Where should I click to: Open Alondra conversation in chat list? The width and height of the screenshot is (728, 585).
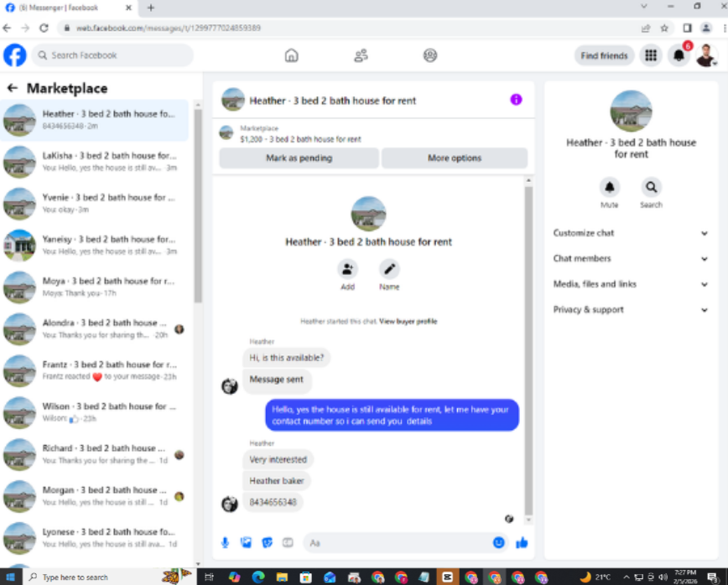(x=95, y=329)
